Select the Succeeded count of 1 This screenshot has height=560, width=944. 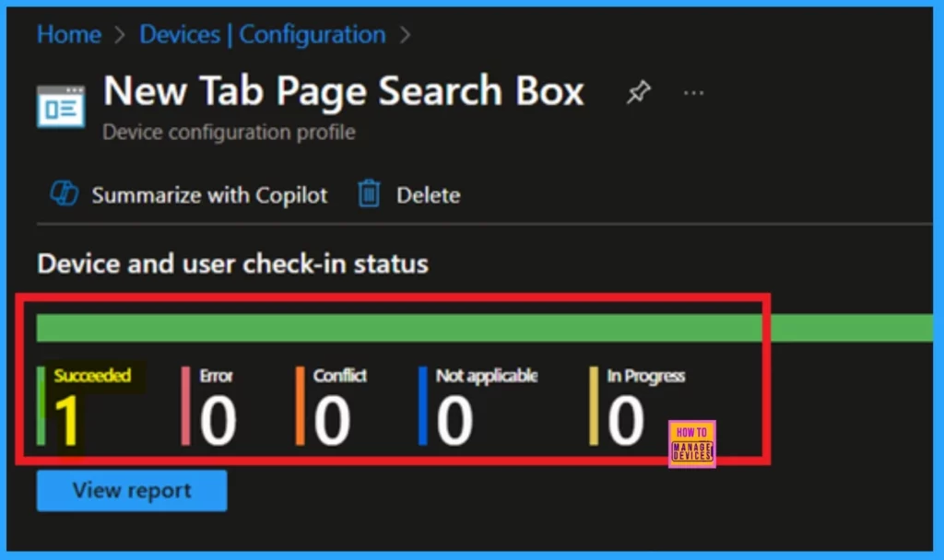point(67,420)
